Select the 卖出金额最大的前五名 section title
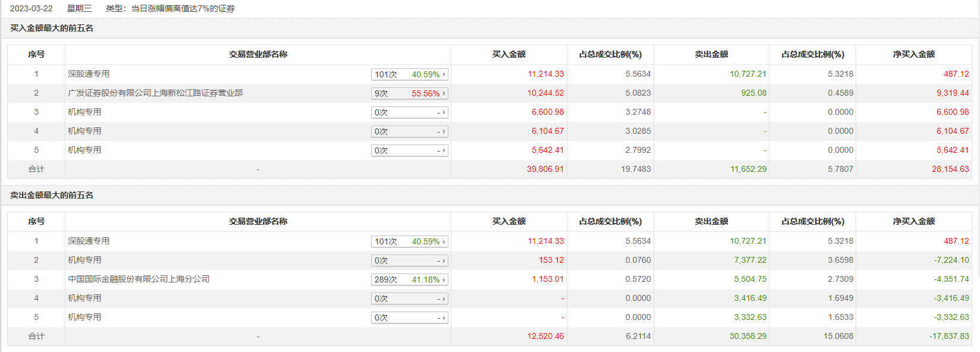The height and width of the screenshot is (352, 980). [x=52, y=195]
